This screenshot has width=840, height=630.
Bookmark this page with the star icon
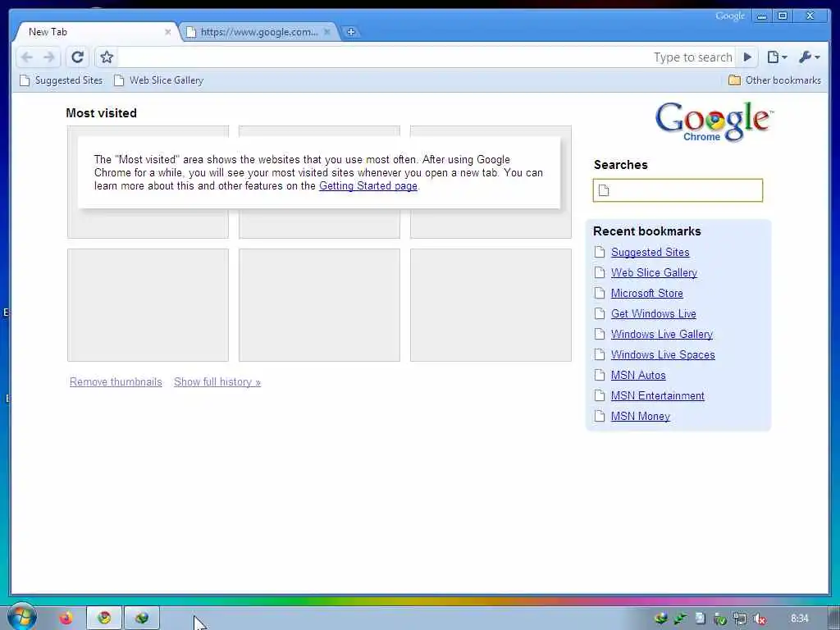pyautogui.click(x=107, y=57)
